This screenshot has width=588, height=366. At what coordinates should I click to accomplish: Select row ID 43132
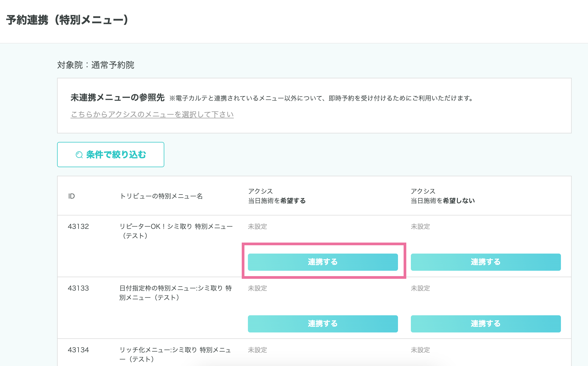click(78, 226)
